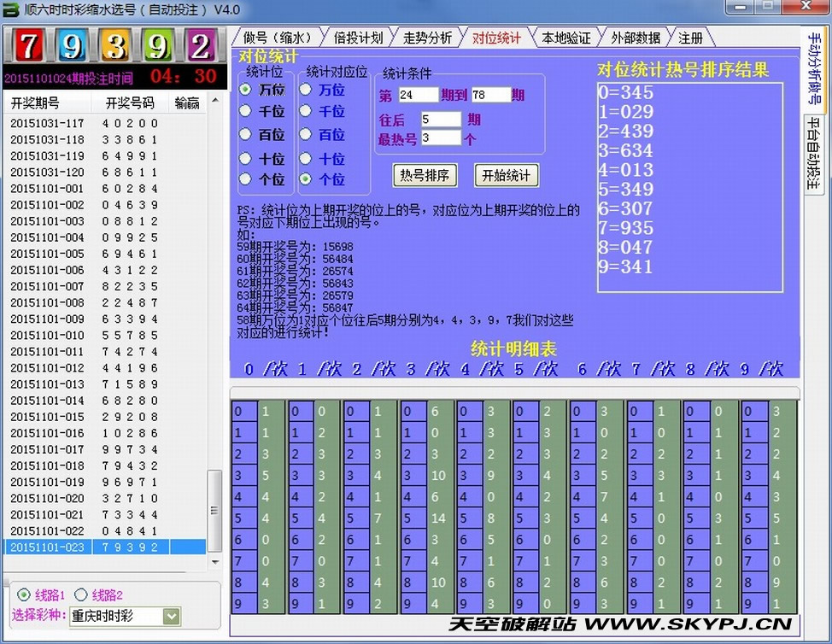This screenshot has height=644, width=832.
Task: Switch to the 倍投计划 tab
Action: tap(358, 38)
